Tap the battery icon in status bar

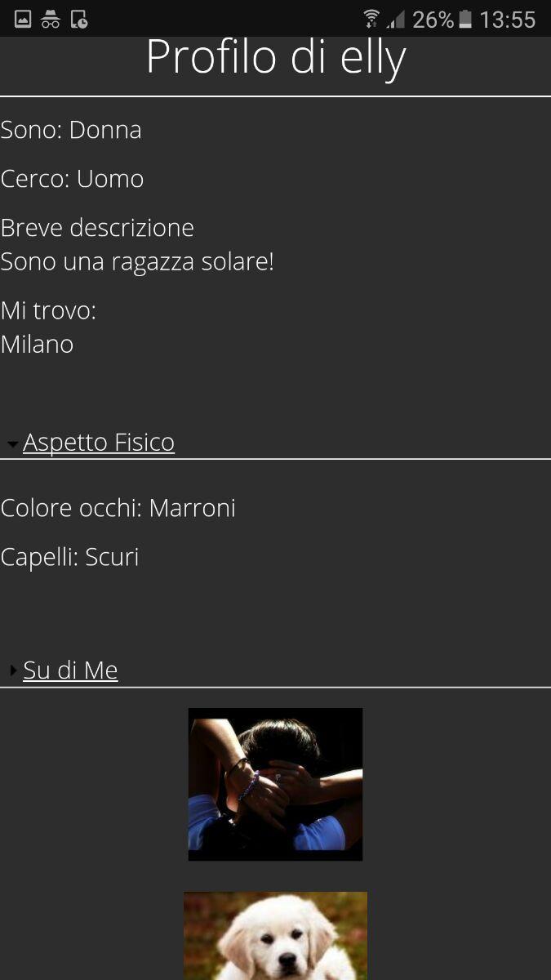click(x=465, y=19)
